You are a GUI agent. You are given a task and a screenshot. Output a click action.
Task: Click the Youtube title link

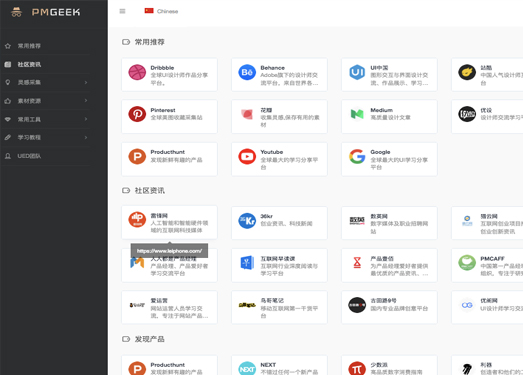pos(272,152)
